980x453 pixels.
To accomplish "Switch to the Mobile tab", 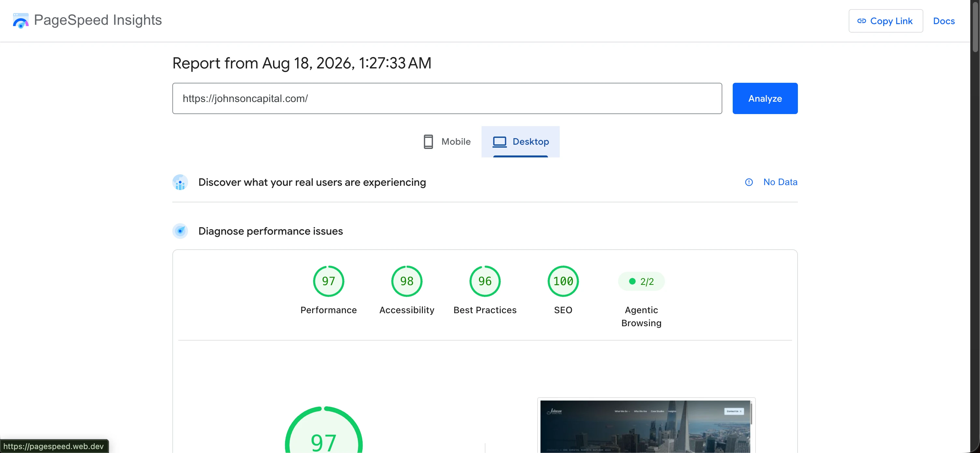I will pos(447,142).
